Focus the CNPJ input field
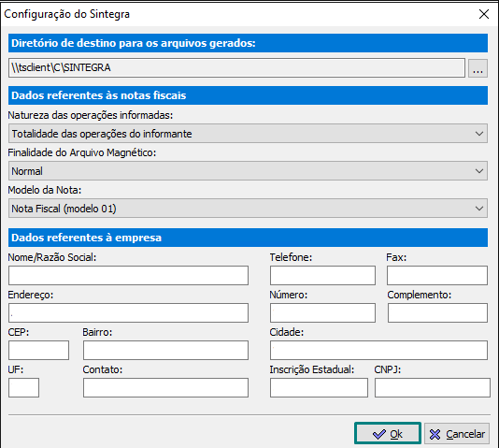Screen dimensions: 499x448 pos(433,387)
